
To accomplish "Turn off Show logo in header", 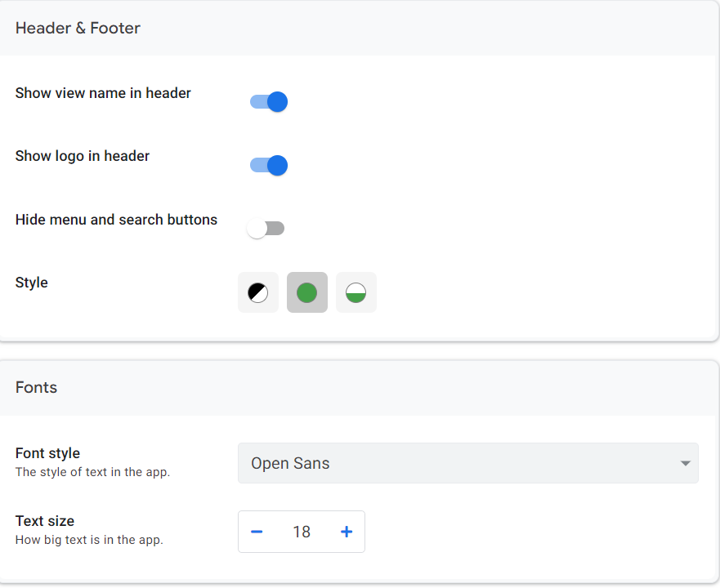I will (x=269, y=165).
